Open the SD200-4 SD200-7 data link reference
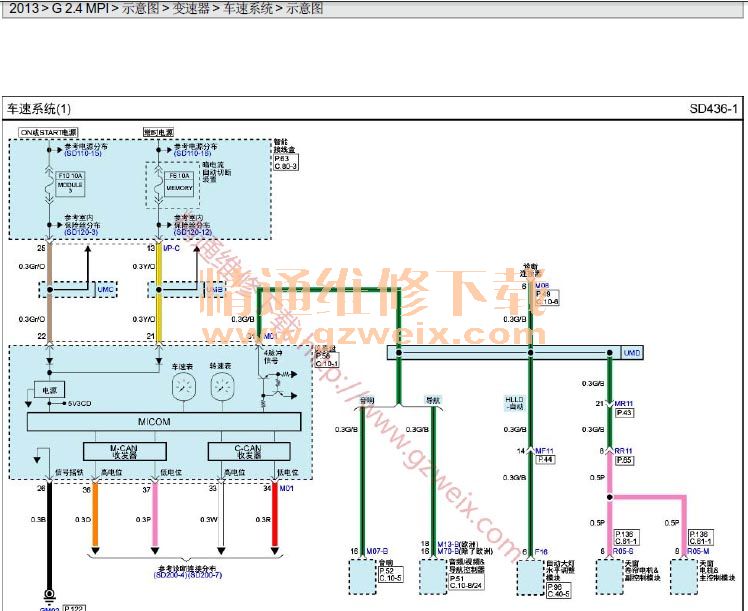This screenshot has height=611, width=748. (188, 575)
